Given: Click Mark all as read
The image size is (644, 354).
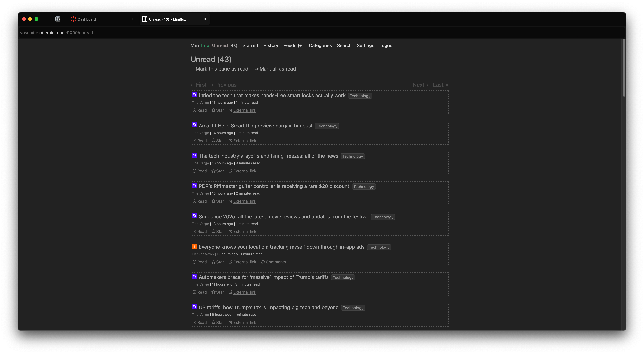Looking at the screenshot, I should [275, 69].
